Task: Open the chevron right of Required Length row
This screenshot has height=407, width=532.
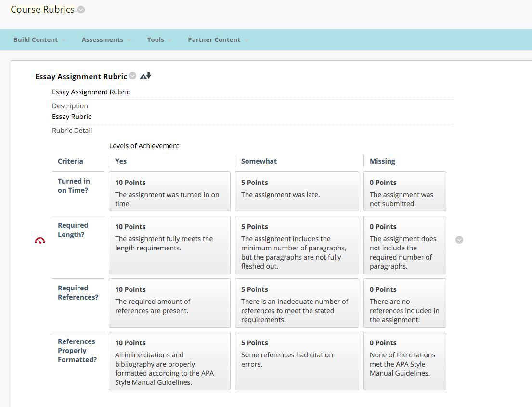Action: click(x=459, y=240)
